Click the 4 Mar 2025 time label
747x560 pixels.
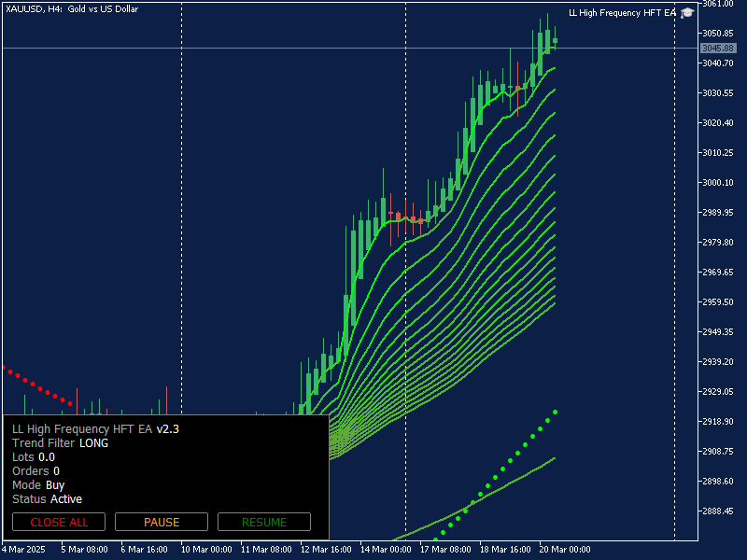coord(24,549)
